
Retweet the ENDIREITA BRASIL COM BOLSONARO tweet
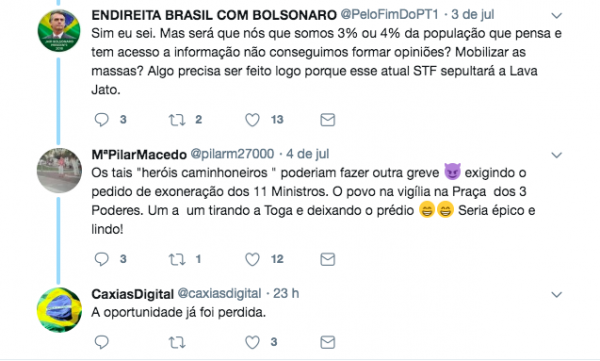pyautogui.click(x=177, y=120)
